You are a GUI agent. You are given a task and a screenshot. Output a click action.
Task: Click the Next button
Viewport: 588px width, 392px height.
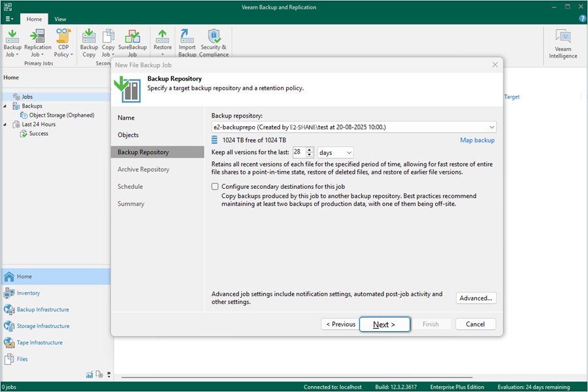pos(384,325)
